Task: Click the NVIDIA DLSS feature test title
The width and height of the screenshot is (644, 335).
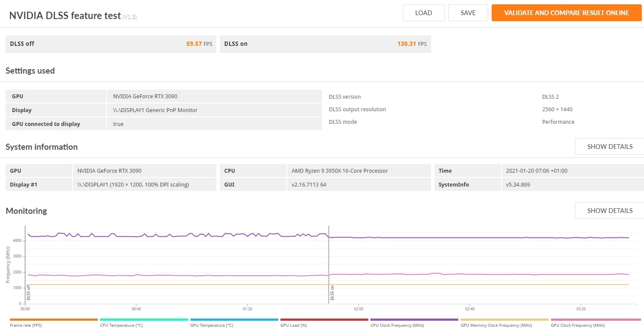Action: pos(65,16)
